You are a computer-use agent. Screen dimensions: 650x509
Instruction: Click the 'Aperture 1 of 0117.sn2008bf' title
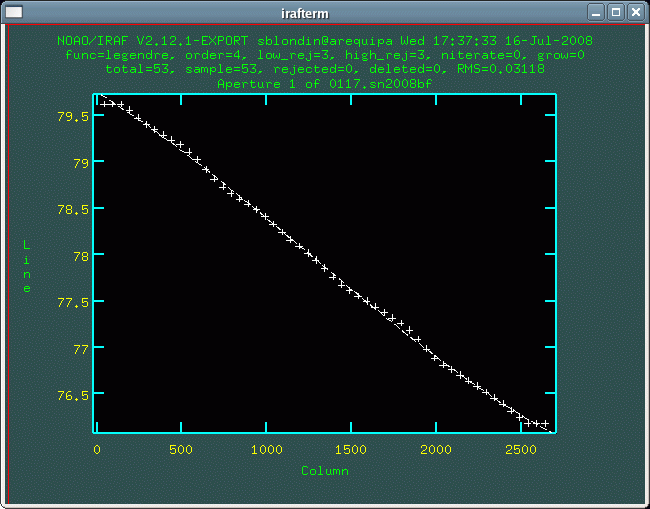point(325,84)
